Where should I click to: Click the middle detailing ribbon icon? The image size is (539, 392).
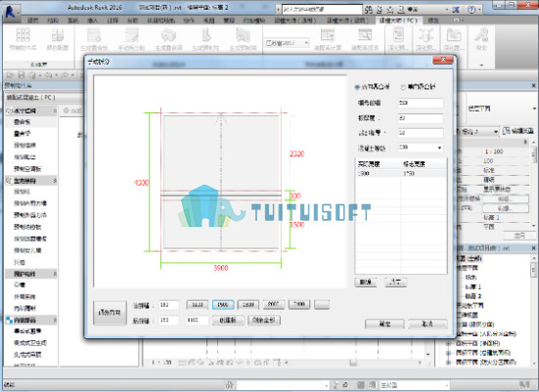[x=426, y=39]
